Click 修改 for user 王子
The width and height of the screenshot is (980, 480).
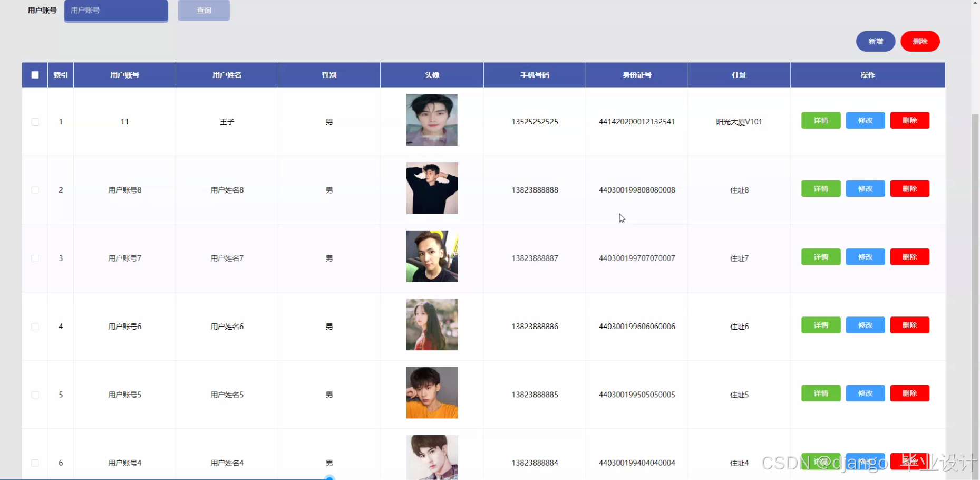point(865,120)
